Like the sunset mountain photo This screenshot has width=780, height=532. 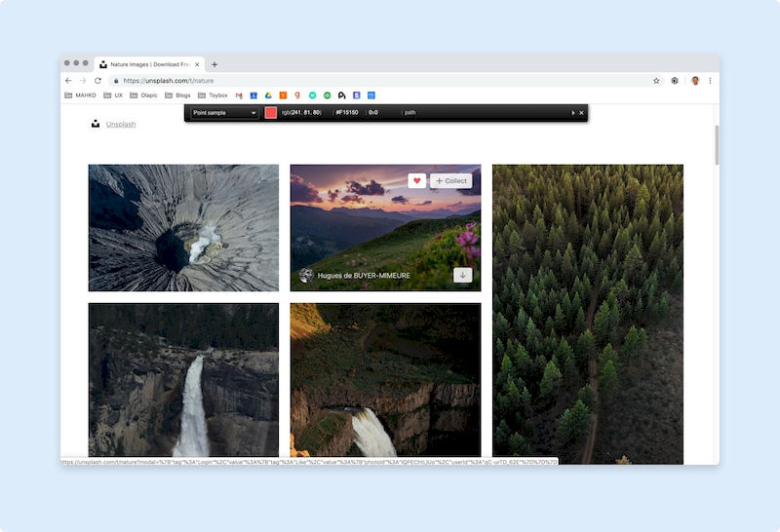[x=416, y=180]
